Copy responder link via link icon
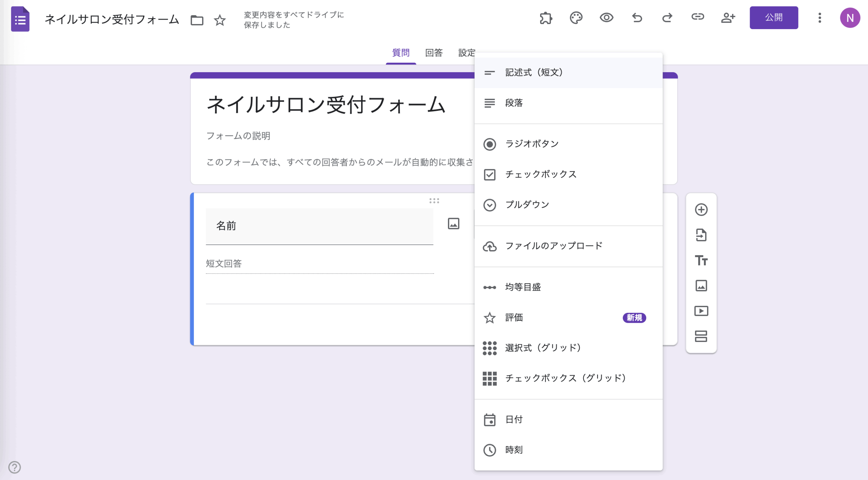Viewport: 868px width, 480px height. pyautogui.click(x=697, y=17)
